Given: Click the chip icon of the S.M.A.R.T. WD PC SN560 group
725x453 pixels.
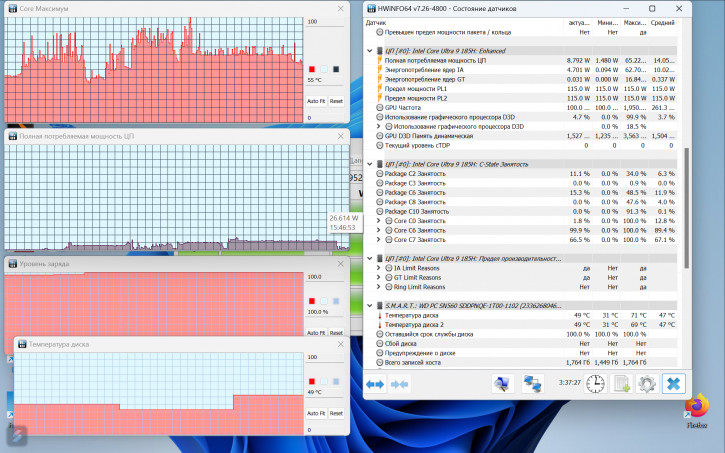Looking at the screenshot, I should click(x=380, y=306).
